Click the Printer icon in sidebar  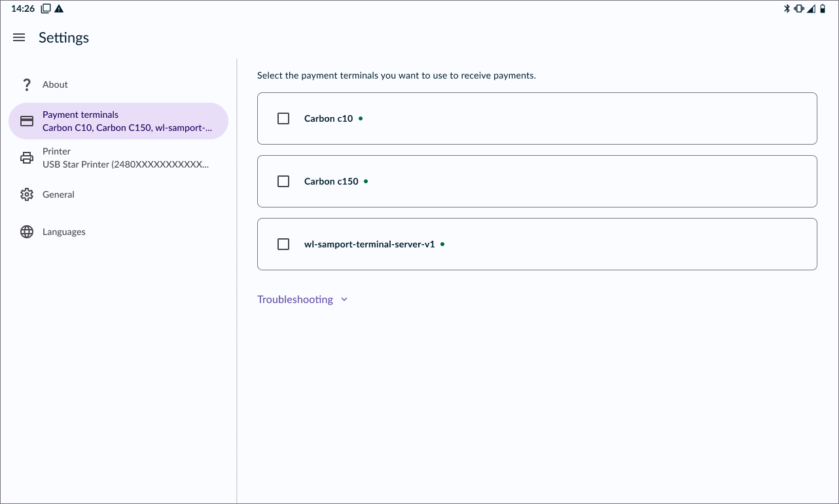point(27,158)
